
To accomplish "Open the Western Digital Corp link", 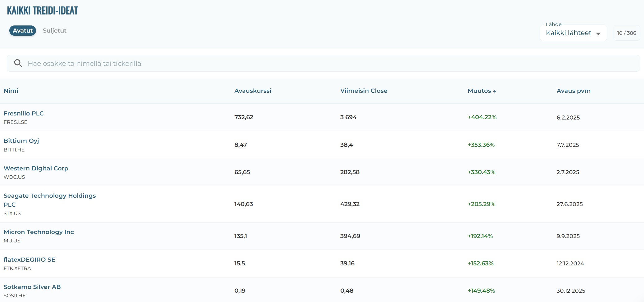I will 36,168.
